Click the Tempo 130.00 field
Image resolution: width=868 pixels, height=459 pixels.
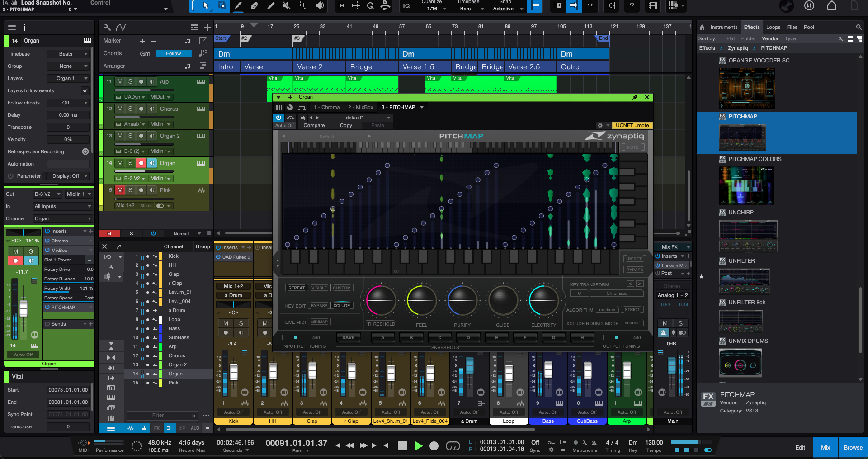[x=654, y=442]
